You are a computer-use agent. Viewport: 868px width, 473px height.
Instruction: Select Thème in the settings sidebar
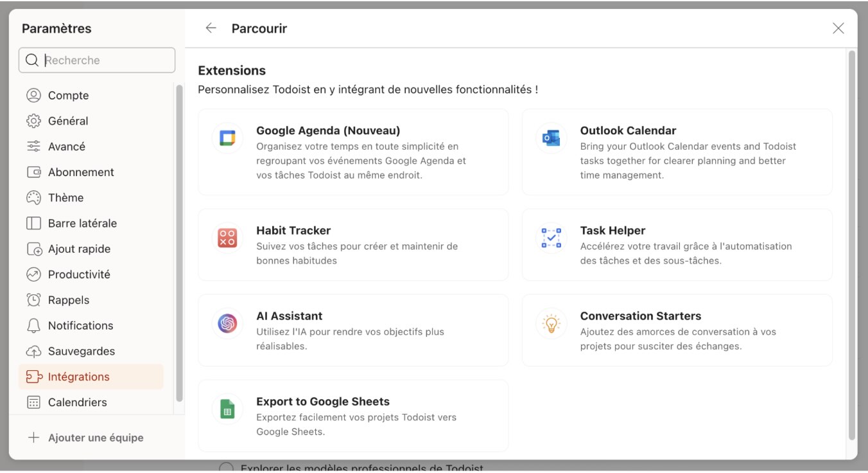[x=91, y=197]
